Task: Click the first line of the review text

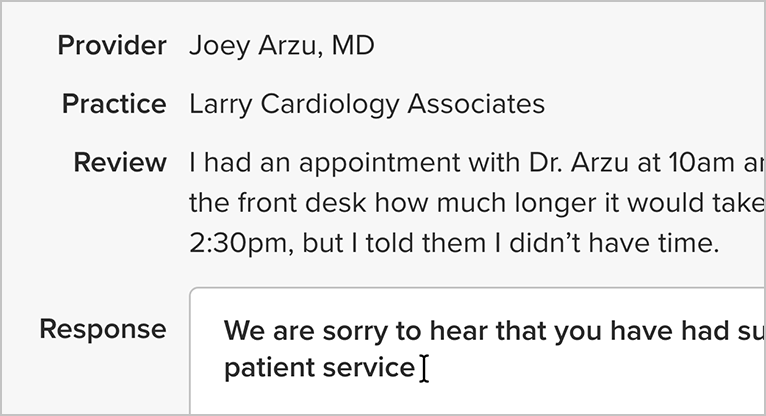Action: [x=477, y=163]
